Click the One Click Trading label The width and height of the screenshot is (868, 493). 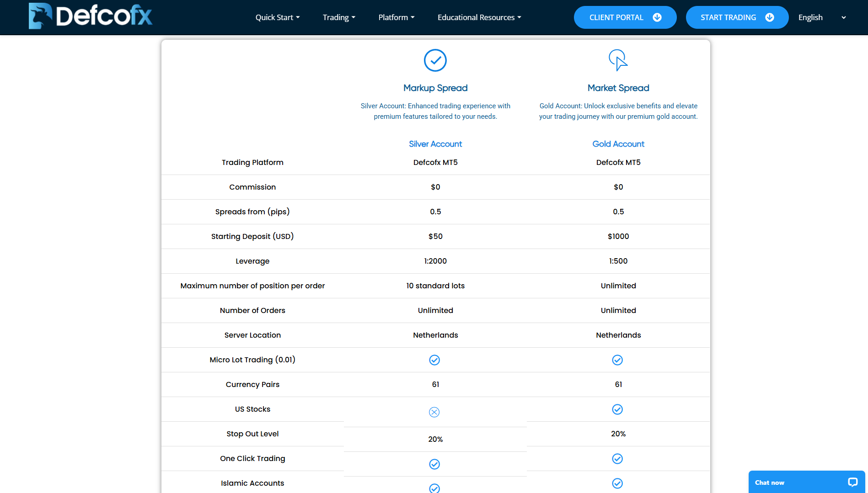point(252,458)
